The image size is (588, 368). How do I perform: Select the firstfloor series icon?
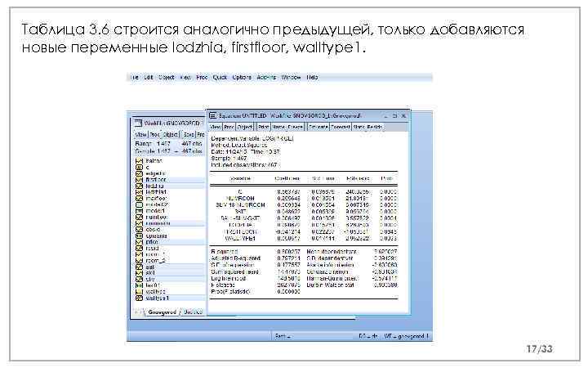tap(139, 180)
